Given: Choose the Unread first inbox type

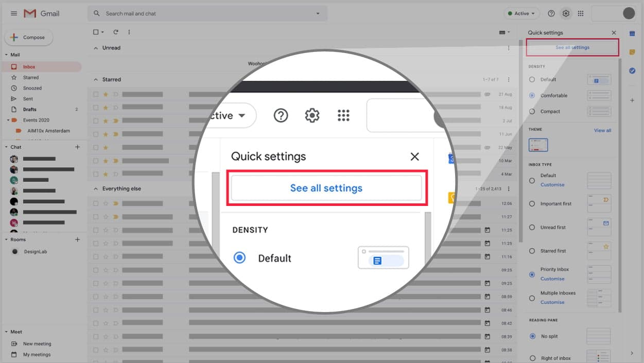Looking at the screenshot, I should point(532,227).
